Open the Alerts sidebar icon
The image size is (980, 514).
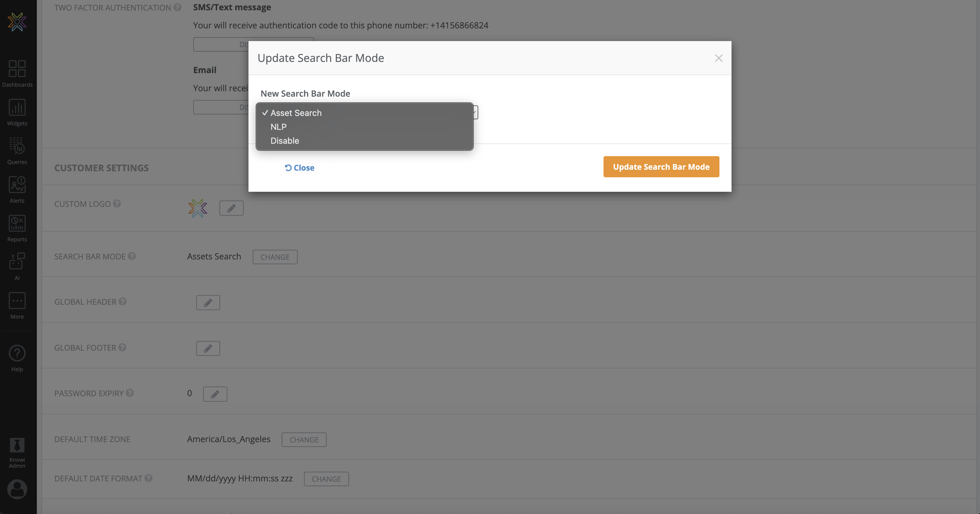[17, 189]
